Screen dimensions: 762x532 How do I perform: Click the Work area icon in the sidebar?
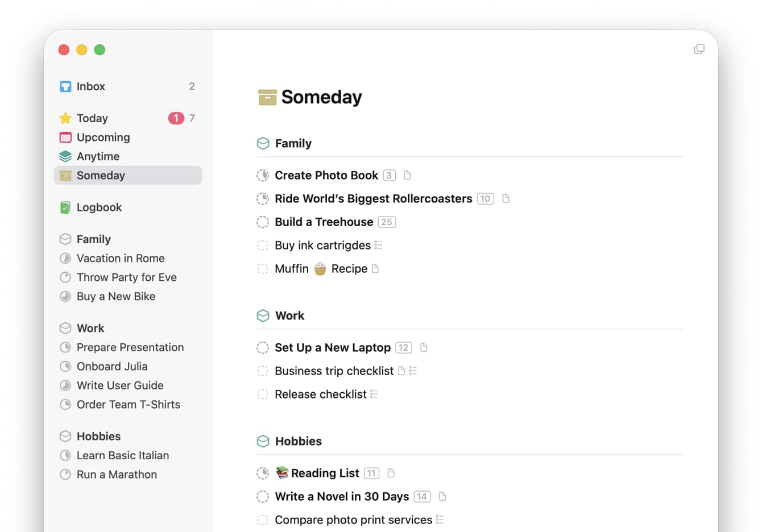[65, 328]
